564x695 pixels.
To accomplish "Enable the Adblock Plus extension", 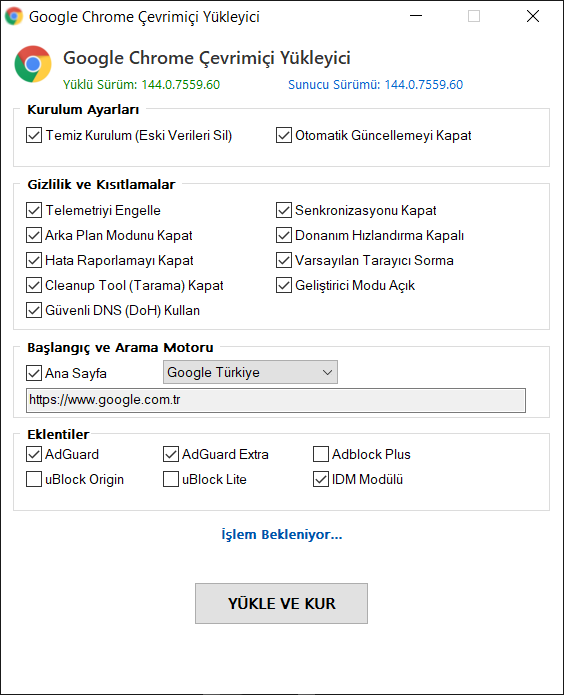I will tap(321, 454).
